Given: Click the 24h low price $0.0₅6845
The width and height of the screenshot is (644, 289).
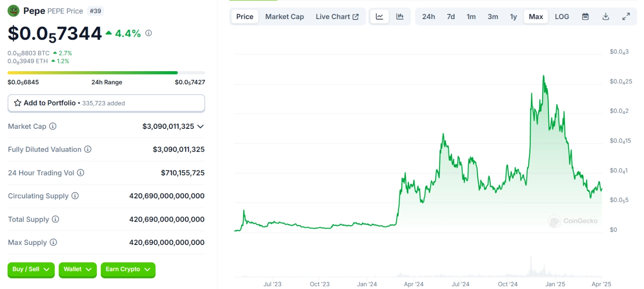Looking at the screenshot, I should tap(23, 82).
